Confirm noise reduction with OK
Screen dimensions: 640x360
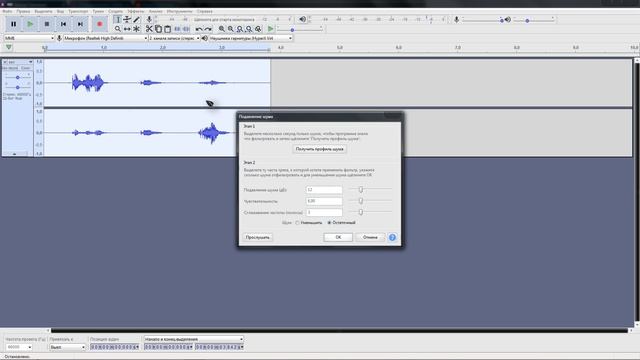click(x=338, y=237)
